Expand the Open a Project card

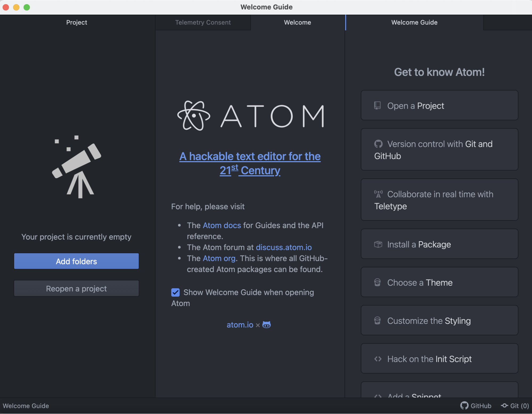tap(439, 105)
